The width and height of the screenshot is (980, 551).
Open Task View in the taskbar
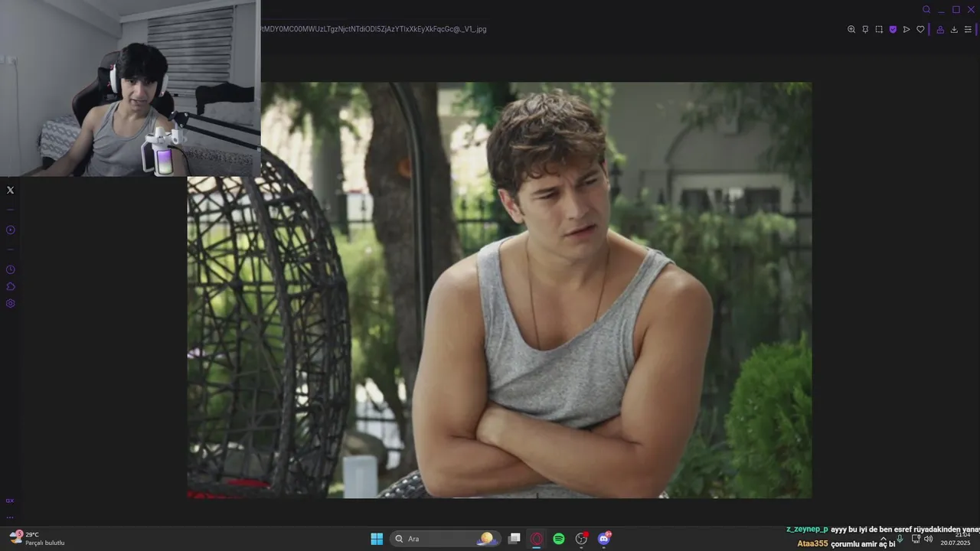tap(514, 539)
